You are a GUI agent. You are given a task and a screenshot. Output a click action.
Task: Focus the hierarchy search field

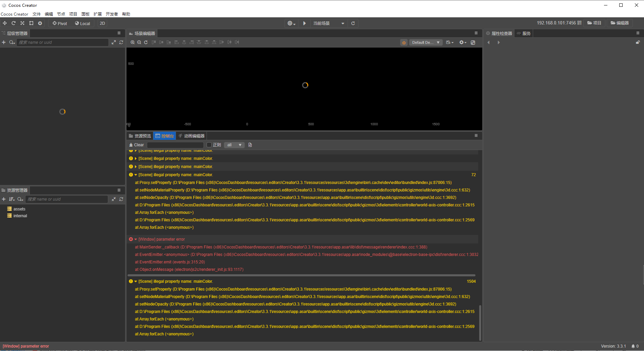[x=62, y=42]
